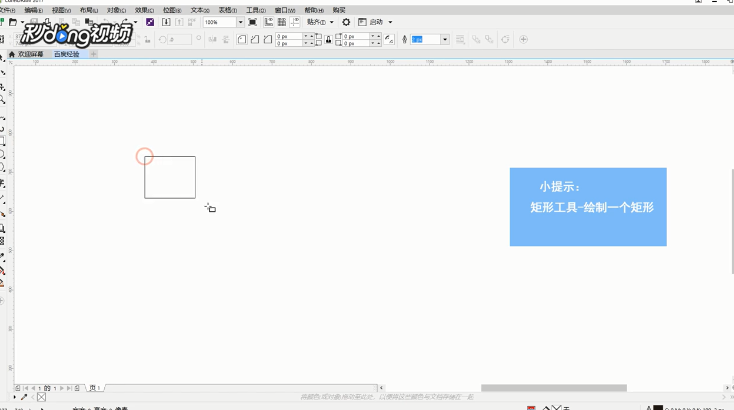Viewport: 734px width, 410px height.
Task: Click the rotation angle input field
Action: (180, 40)
